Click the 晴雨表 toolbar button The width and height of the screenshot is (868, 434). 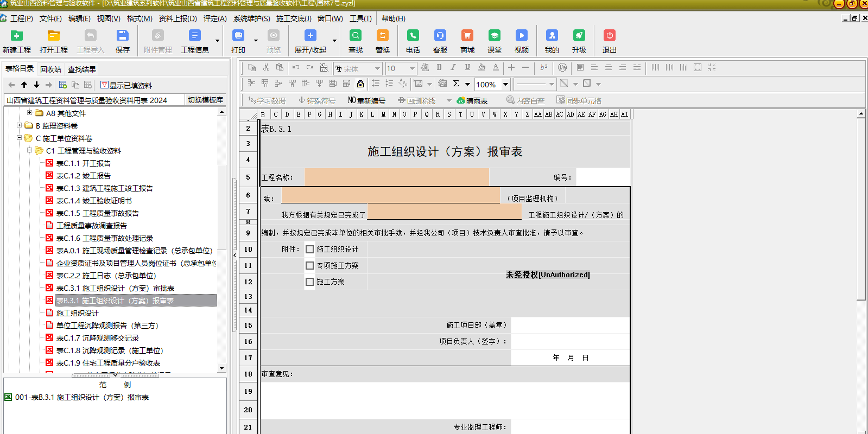[x=472, y=101]
